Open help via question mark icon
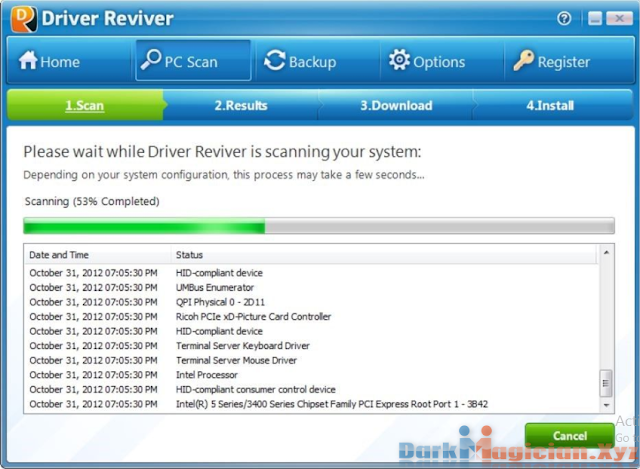Viewport: 640px width, 469px height. click(x=564, y=18)
